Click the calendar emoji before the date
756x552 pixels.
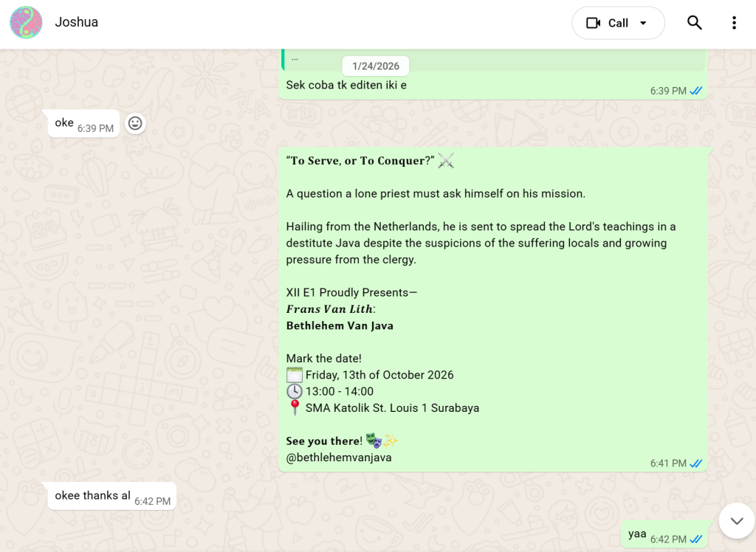(x=295, y=375)
